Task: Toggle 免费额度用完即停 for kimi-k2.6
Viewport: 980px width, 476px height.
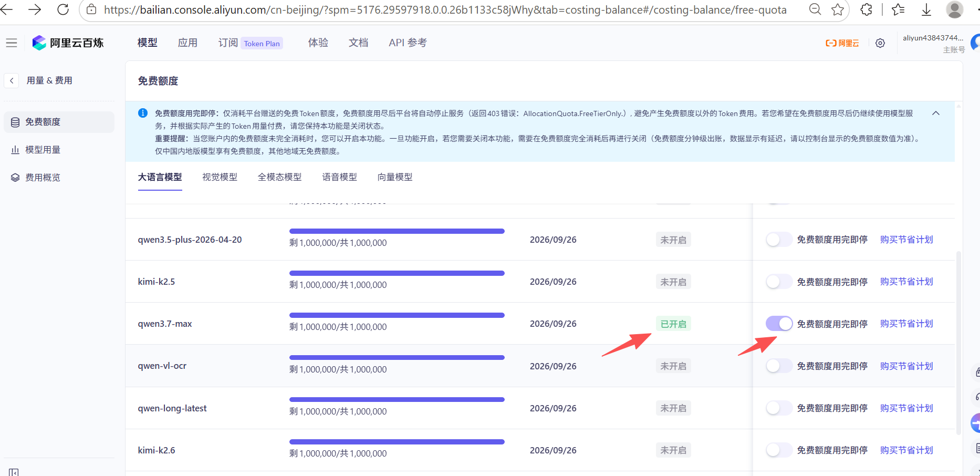Action: [779, 450]
